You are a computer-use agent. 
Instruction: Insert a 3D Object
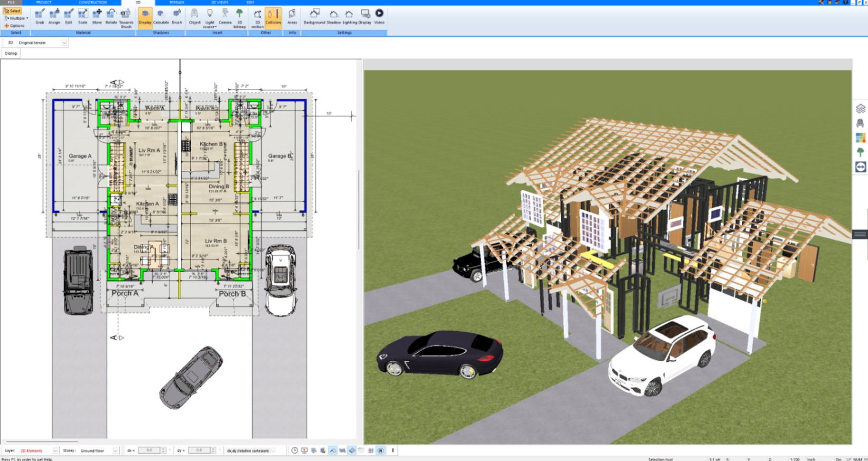pyautogui.click(x=195, y=17)
